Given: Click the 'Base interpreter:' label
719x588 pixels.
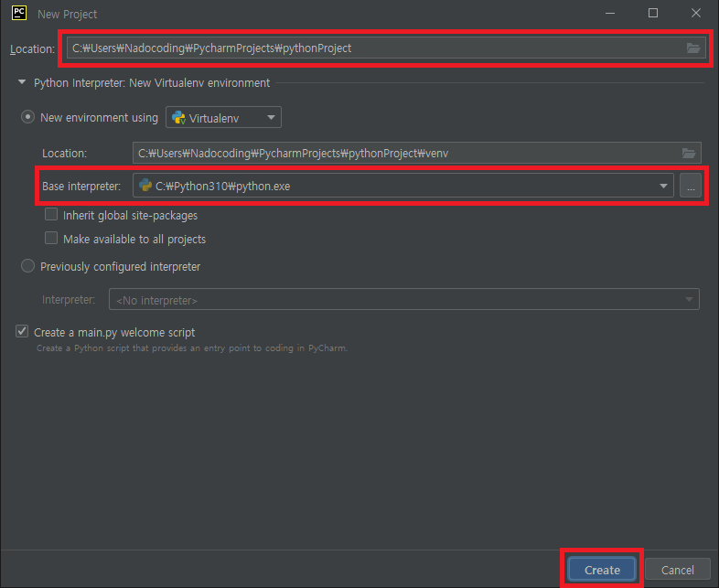Looking at the screenshot, I should pos(81,186).
